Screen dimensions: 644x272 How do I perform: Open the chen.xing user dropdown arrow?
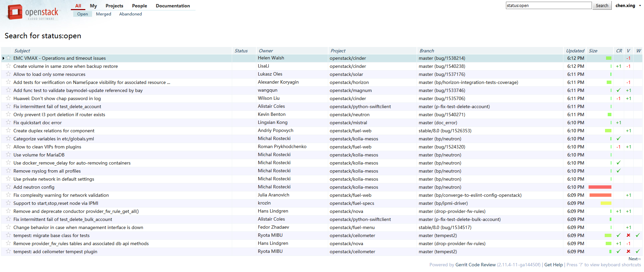(x=640, y=6)
